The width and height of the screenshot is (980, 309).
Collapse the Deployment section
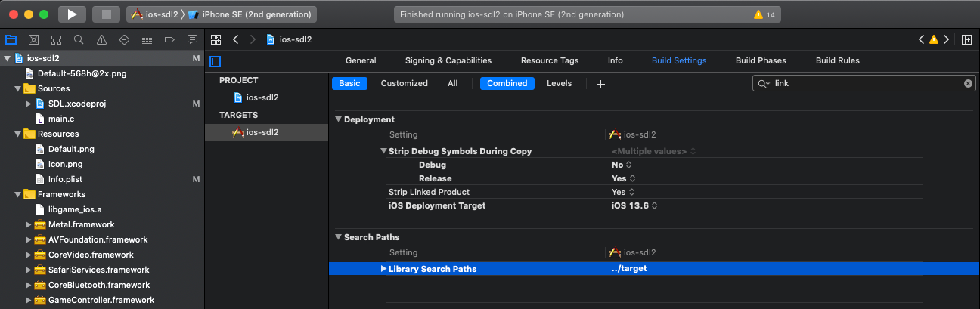(x=338, y=119)
